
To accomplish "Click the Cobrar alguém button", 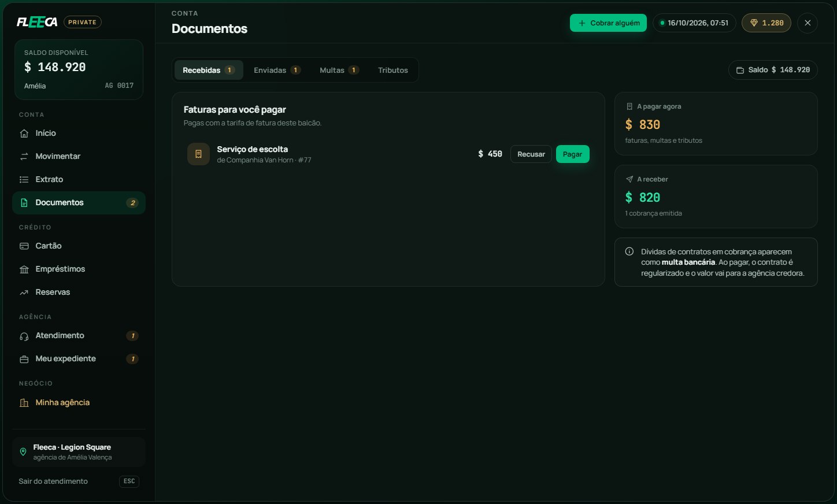I will pos(608,23).
